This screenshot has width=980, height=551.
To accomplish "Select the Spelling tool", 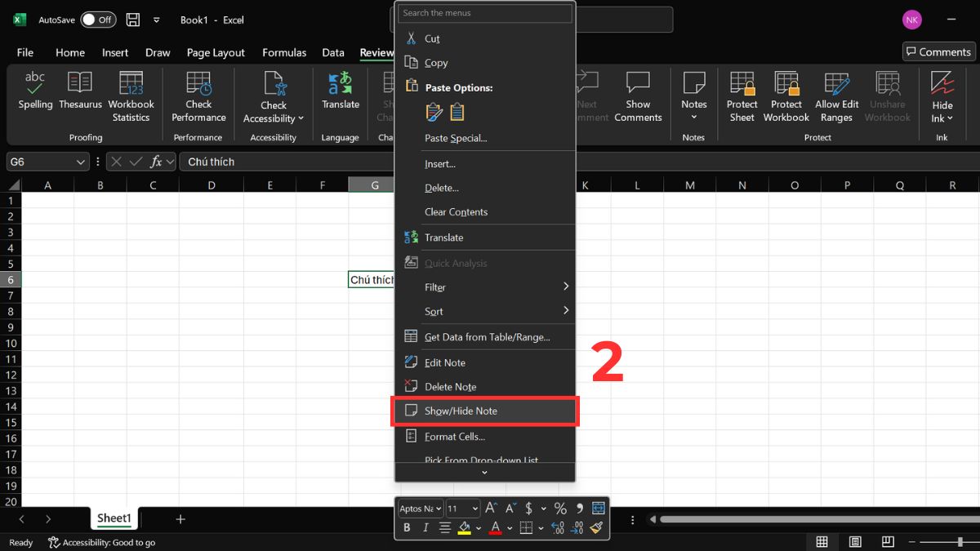I will pyautogui.click(x=34, y=91).
